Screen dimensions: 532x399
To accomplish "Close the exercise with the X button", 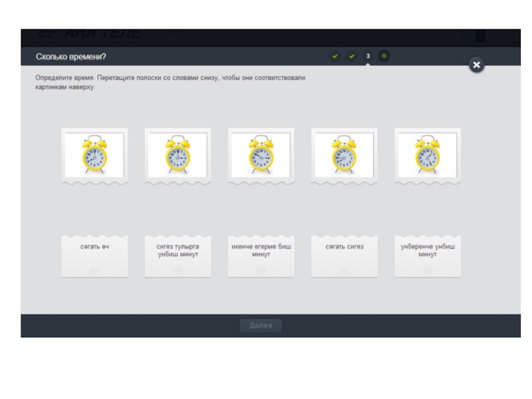I will [x=476, y=65].
